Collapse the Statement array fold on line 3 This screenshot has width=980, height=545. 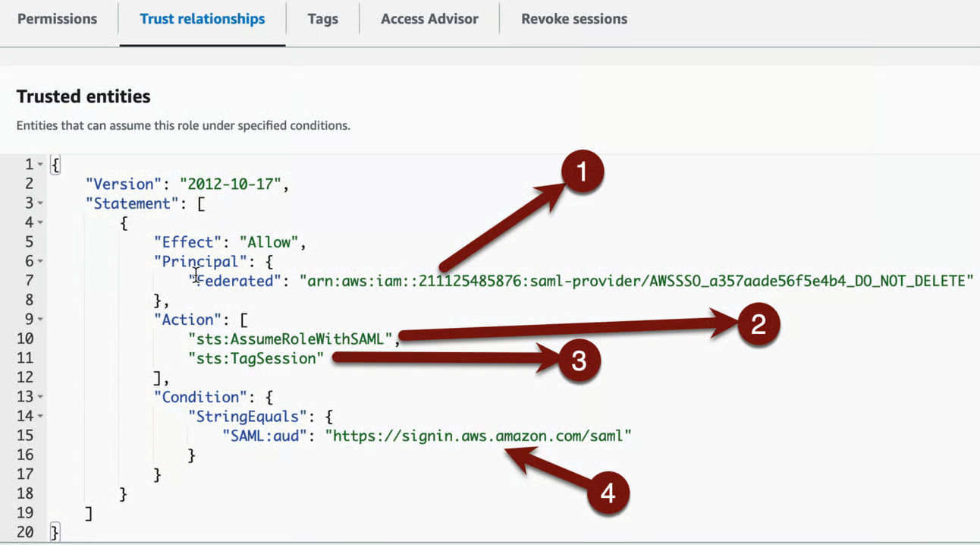[40, 203]
